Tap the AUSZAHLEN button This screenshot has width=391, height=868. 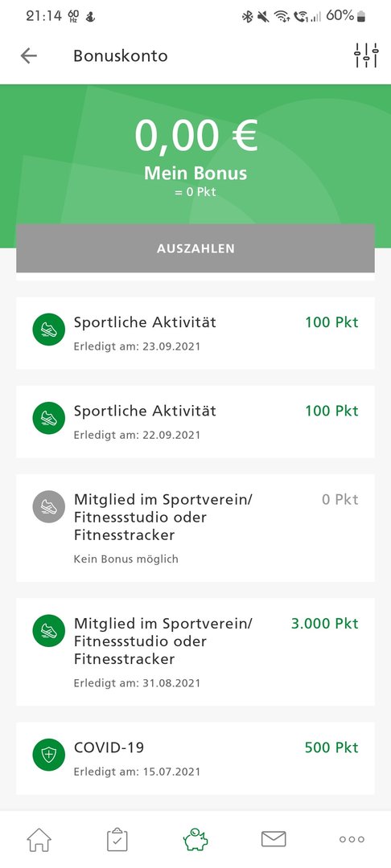point(195,248)
